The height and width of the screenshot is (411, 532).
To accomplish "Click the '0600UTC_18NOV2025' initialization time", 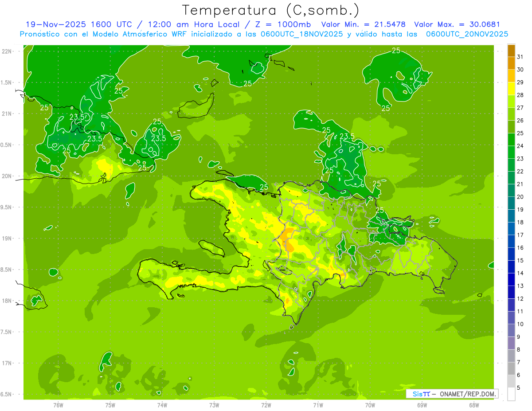I will [300, 34].
